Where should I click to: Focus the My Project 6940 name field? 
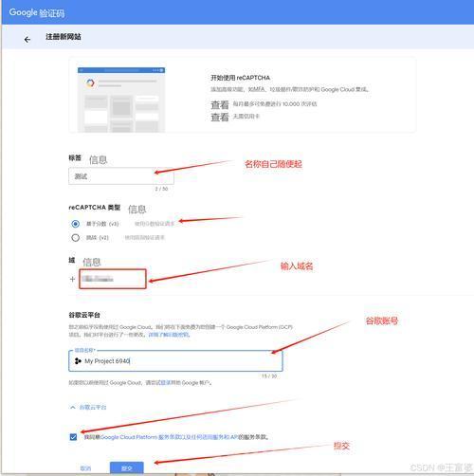(x=175, y=360)
